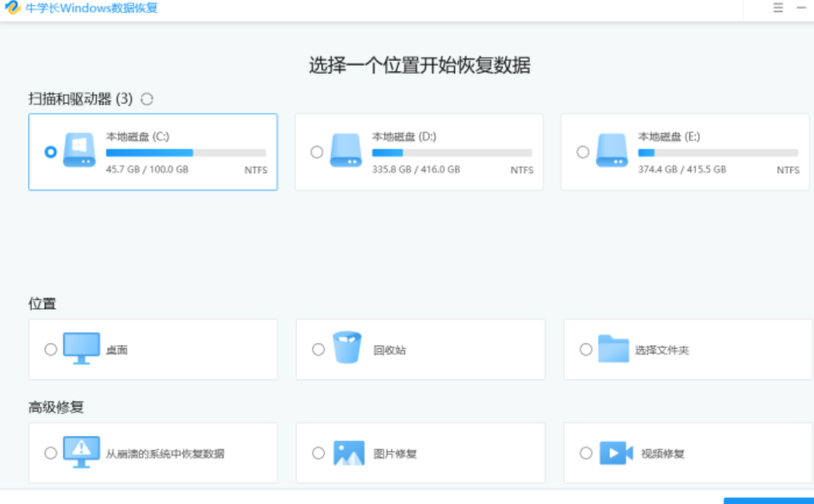The height and width of the screenshot is (504, 814).
Task: Click the 图片修复 photo repair icon
Action: click(x=346, y=452)
